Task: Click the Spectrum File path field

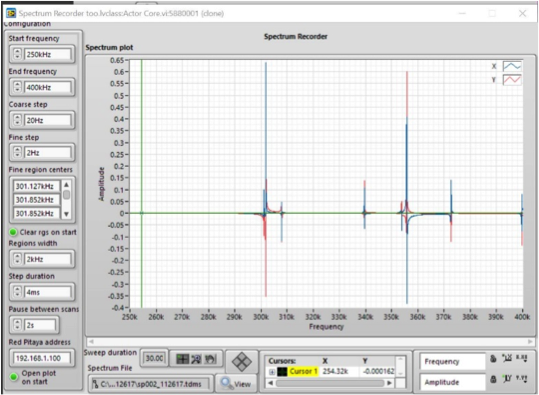Action: (x=150, y=384)
